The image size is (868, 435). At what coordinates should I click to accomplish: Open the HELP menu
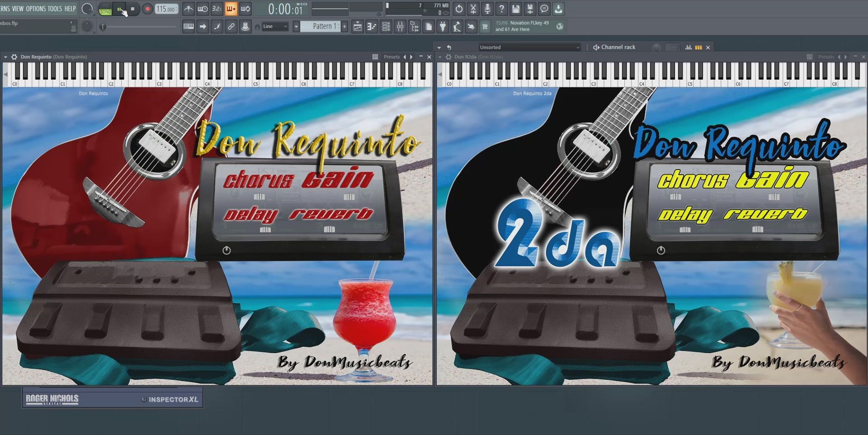pyautogui.click(x=70, y=9)
